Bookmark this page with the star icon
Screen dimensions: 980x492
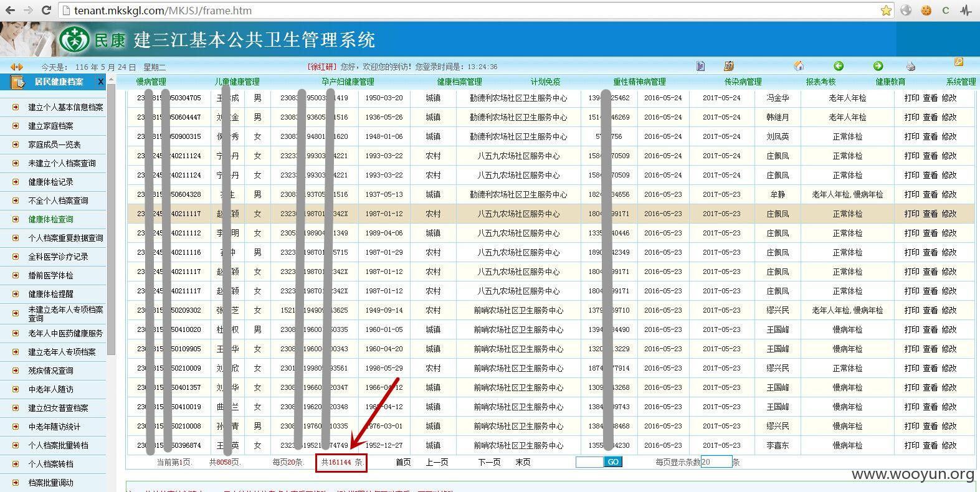(x=886, y=11)
